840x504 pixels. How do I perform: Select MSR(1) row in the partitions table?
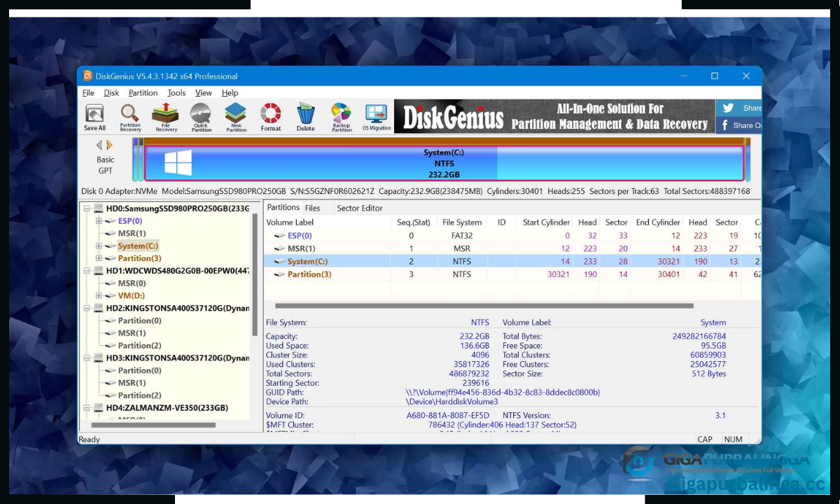click(x=513, y=248)
